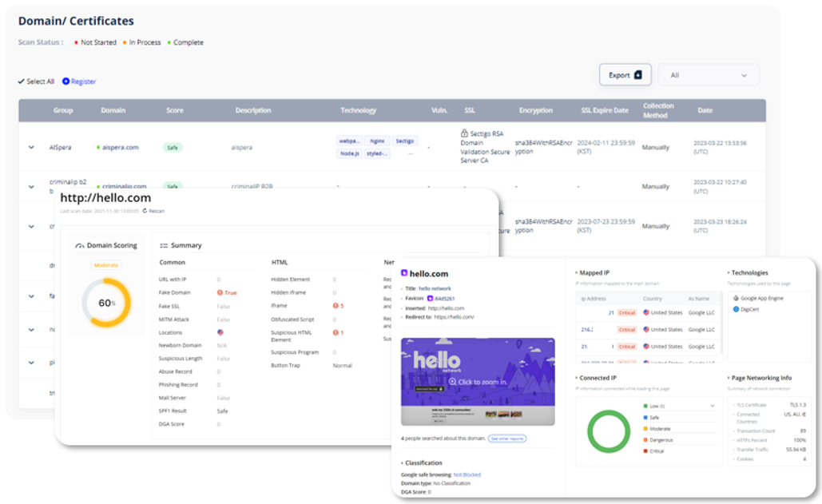Click the webpa... technology tag

[x=349, y=141]
